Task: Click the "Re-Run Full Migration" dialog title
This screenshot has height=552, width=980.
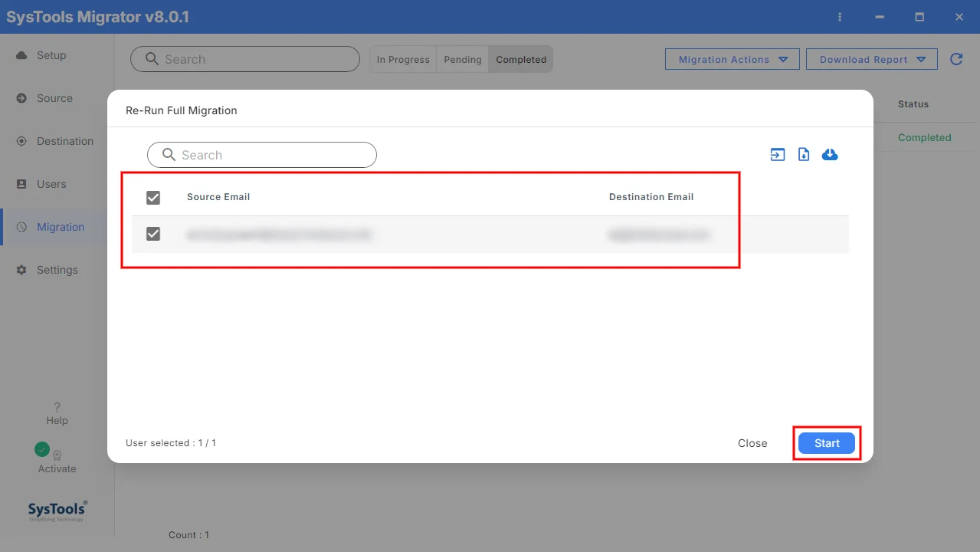Action: click(x=182, y=110)
